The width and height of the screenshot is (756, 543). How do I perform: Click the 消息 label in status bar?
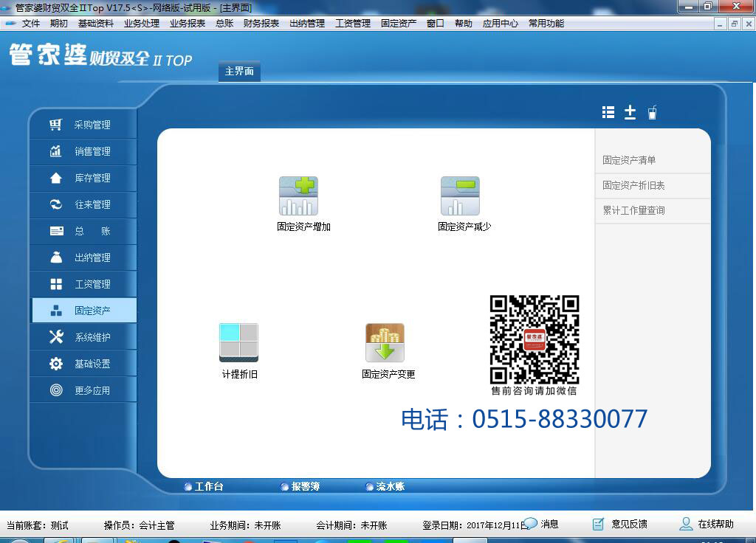pyautogui.click(x=549, y=524)
